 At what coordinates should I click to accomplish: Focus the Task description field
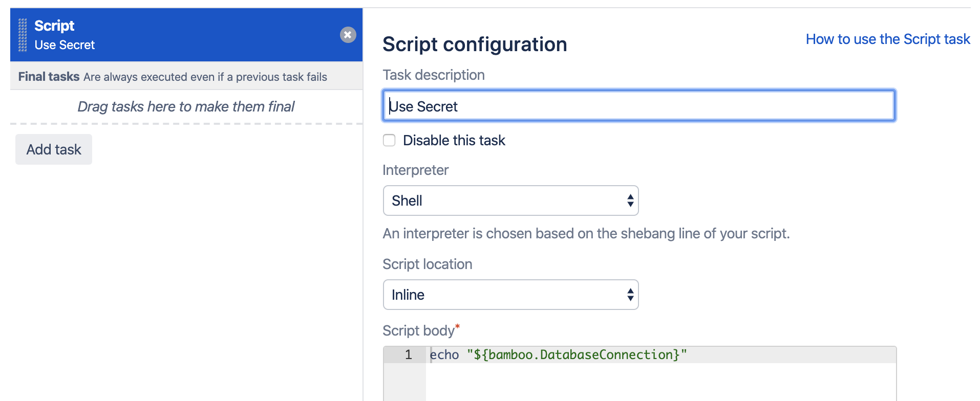[639, 105]
